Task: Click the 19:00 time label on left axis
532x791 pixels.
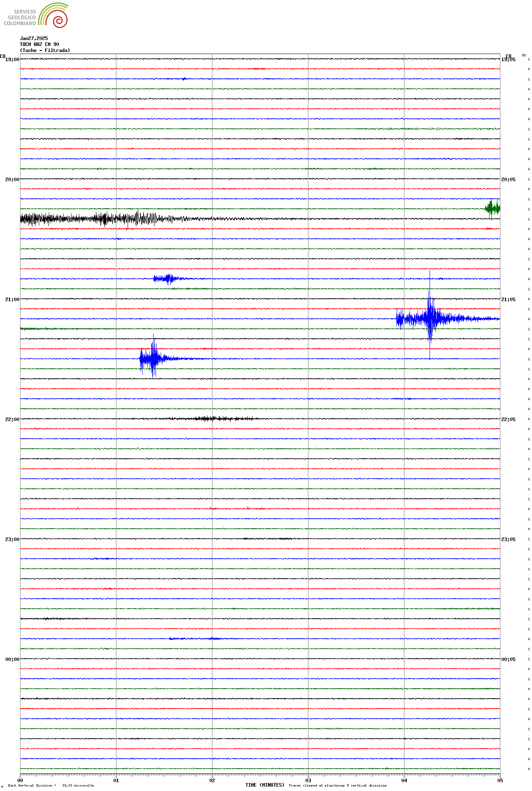Action: click(x=12, y=60)
